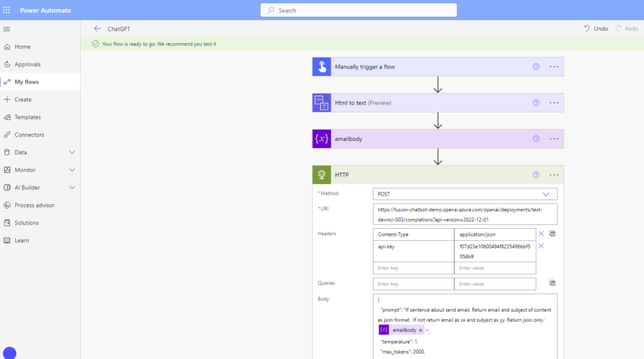Click the Process advisor sidebar icon
The height and width of the screenshot is (359, 644).
point(7,206)
